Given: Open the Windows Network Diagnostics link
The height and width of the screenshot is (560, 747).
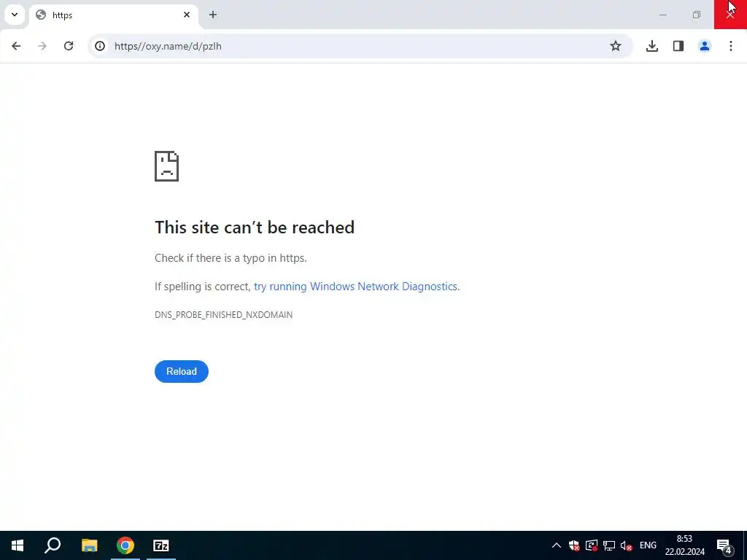Looking at the screenshot, I should [x=355, y=286].
